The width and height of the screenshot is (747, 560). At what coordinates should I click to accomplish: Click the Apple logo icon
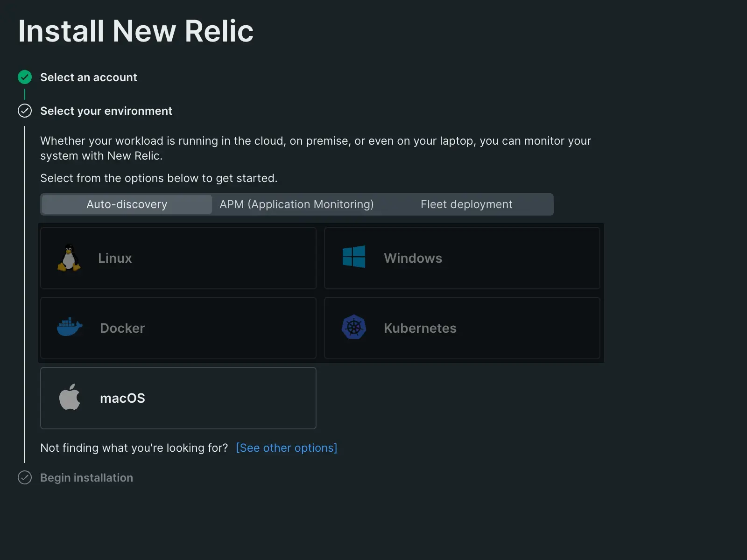70,397
